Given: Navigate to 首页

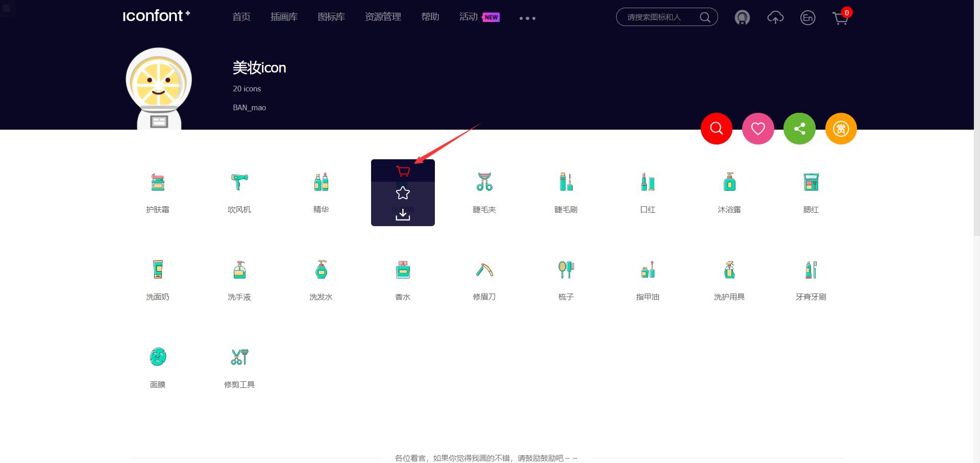Looking at the screenshot, I should 241,17.
